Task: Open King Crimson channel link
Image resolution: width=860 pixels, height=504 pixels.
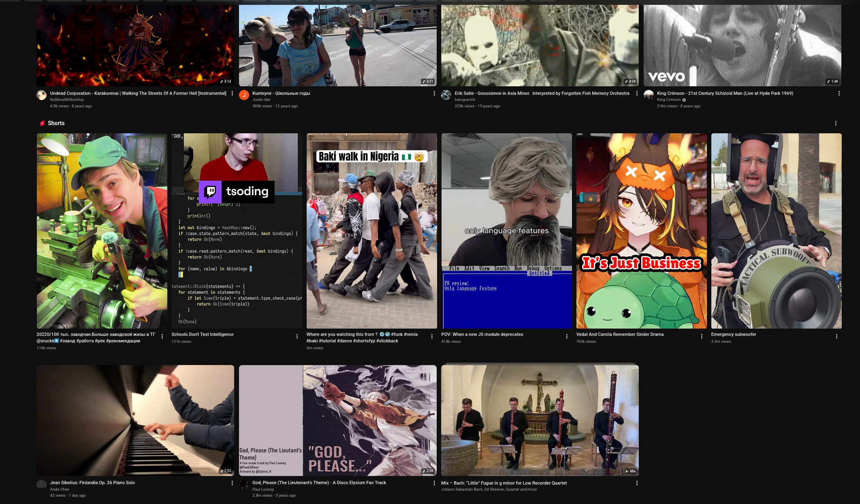Action: pos(669,100)
